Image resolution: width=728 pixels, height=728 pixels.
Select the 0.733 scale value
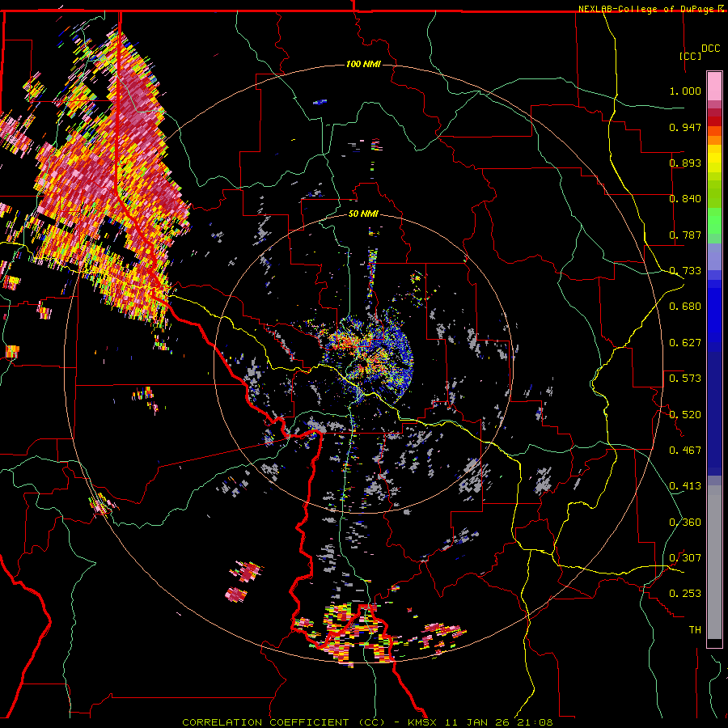(685, 271)
